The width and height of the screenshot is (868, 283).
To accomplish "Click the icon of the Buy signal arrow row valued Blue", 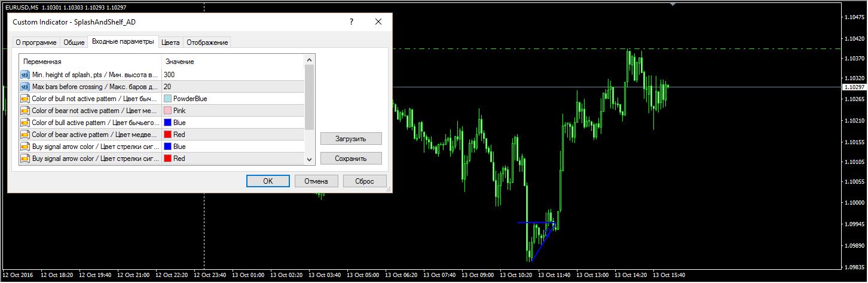I will (x=25, y=147).
